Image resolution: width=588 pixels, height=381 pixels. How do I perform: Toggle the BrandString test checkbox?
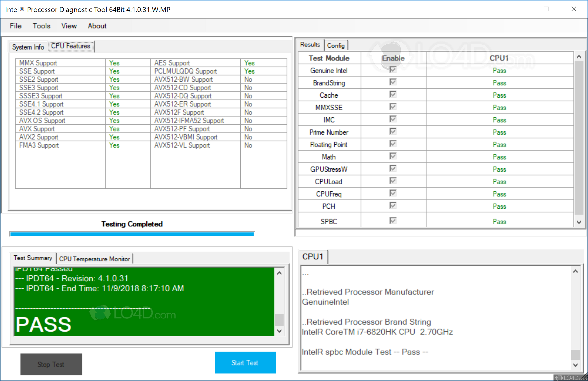393,82
